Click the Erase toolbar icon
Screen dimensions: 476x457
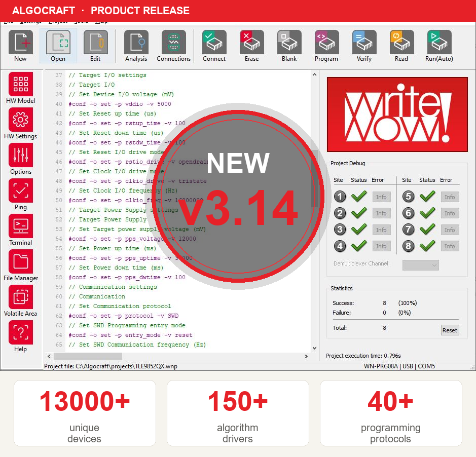click(x=251, y=42)
